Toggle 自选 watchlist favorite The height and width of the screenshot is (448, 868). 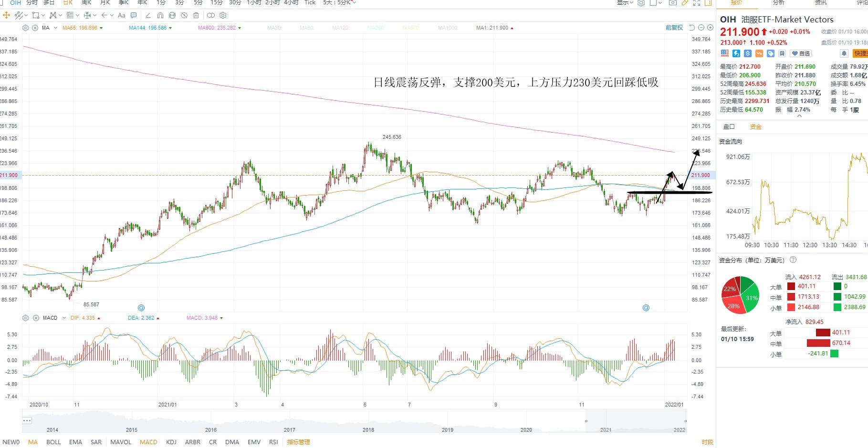801,53
